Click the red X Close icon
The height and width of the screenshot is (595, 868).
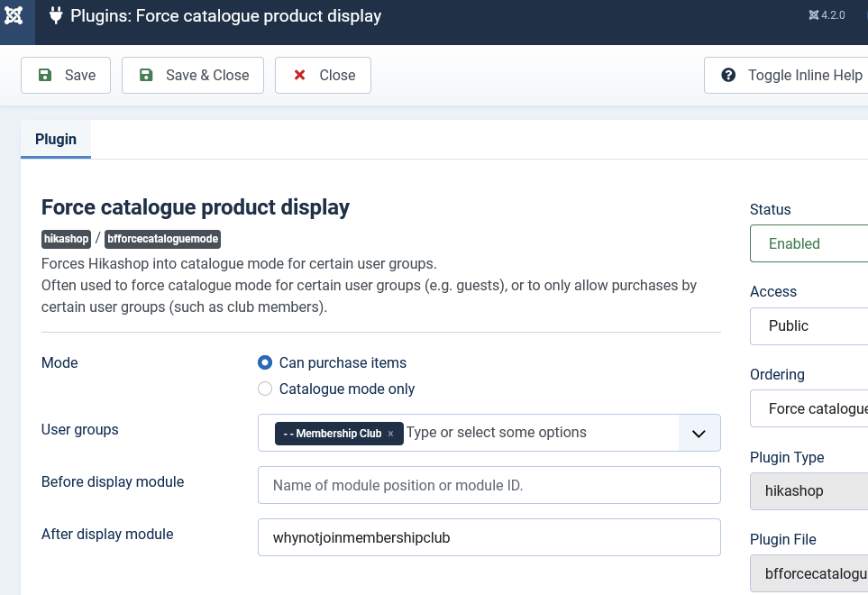point(299,75)
